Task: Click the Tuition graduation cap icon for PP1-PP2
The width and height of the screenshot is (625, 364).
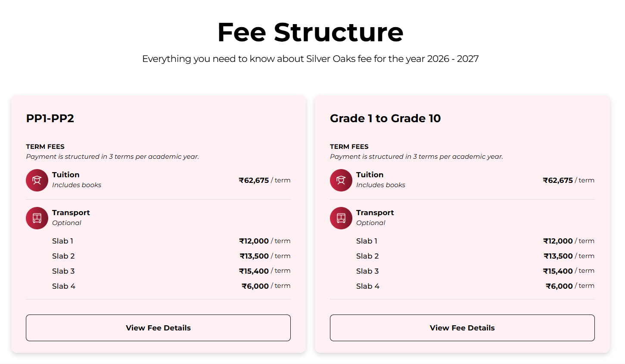Action: [37, 180]
